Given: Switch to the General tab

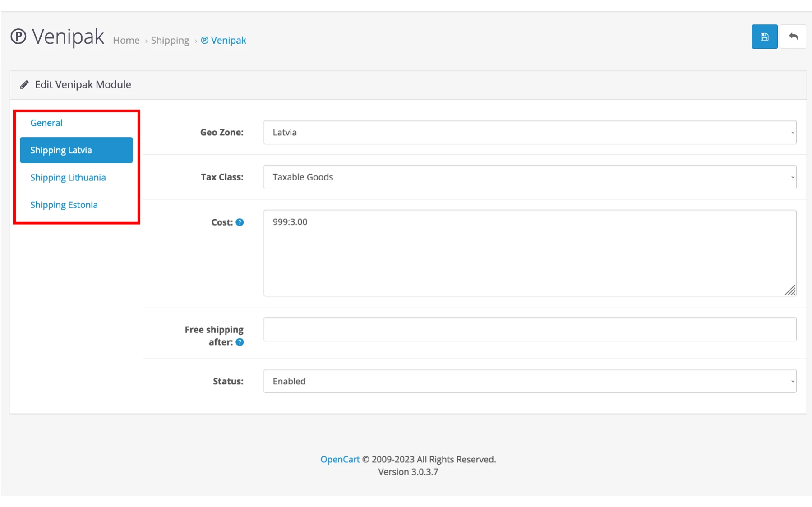Looking at the screenshot, I should (46, 123).
